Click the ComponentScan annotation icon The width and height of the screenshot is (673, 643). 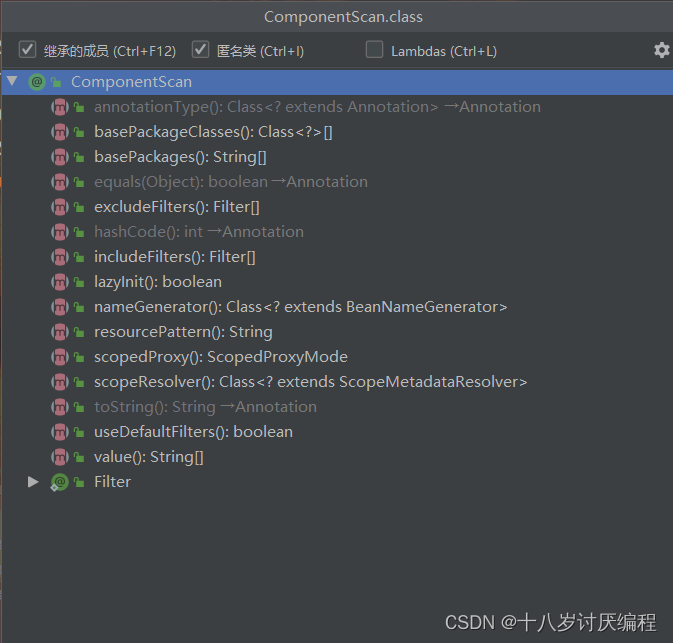point(37,82)
